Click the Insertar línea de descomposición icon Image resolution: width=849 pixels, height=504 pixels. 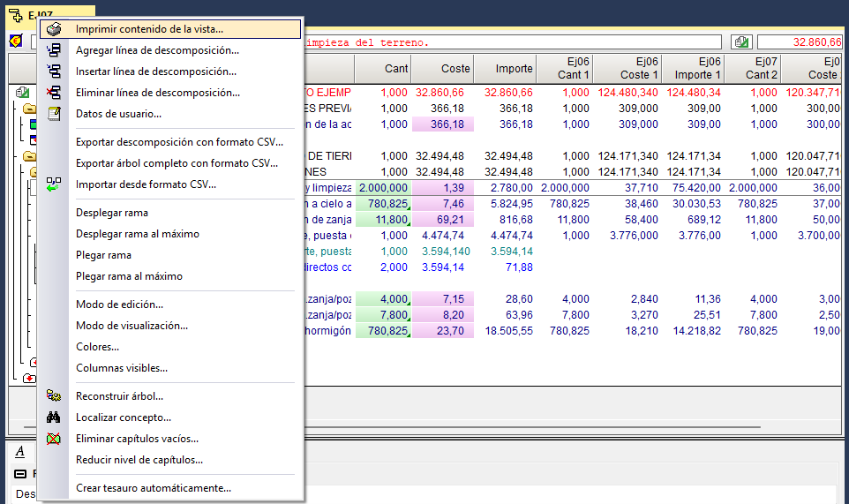coord(54,71)
